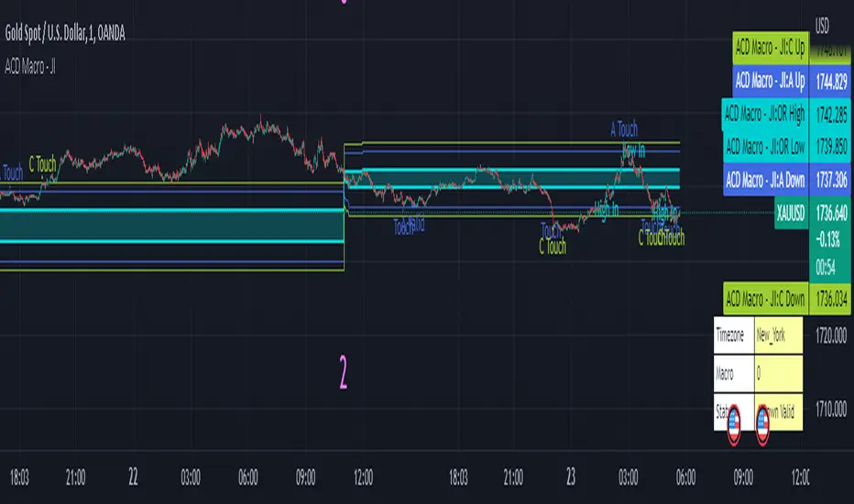The width and height of the screenshot is (854, 504).
Task: Click the -0.13% change value
Action: pos(827,239)
